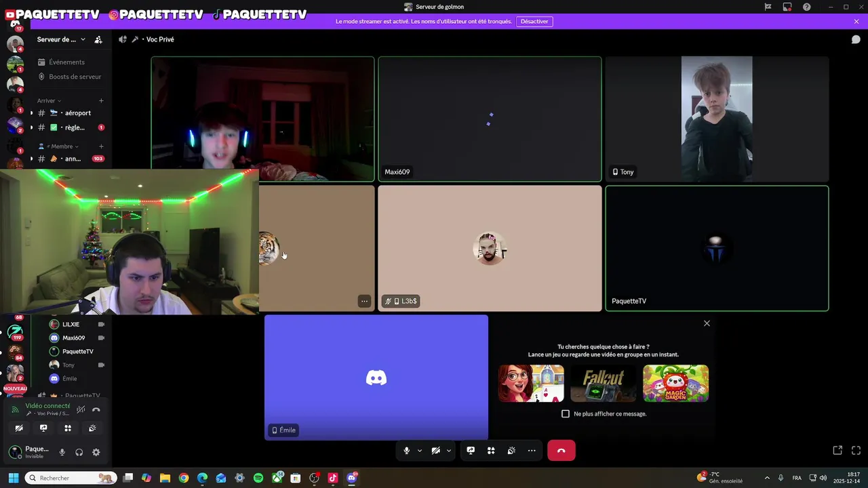
Task: Open more options ellipsis in call controls
Action: tap(532, 450)
